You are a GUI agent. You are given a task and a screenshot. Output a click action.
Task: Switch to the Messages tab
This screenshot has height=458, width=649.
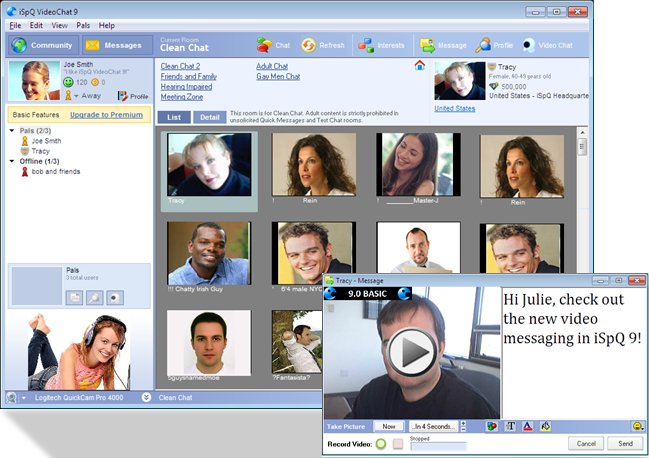[116, 45]
